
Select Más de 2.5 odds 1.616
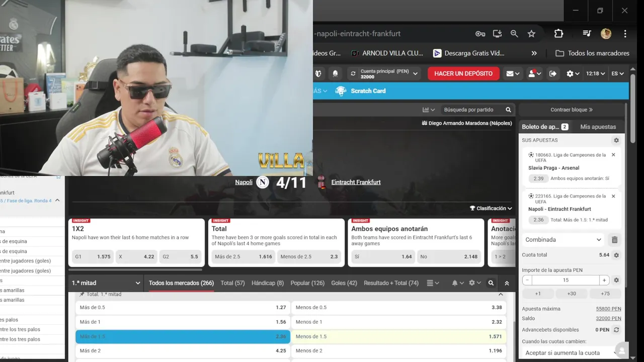coord(244,256)
